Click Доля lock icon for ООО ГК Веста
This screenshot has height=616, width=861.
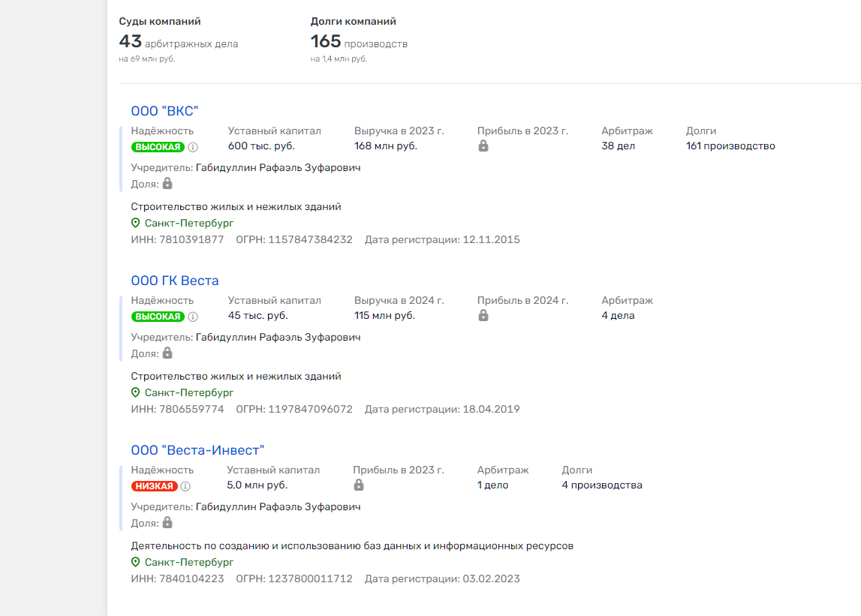(167, 353)
